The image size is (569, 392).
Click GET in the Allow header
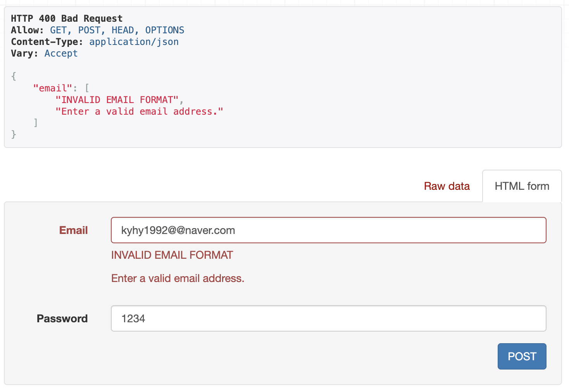click(x=59, y=30)
